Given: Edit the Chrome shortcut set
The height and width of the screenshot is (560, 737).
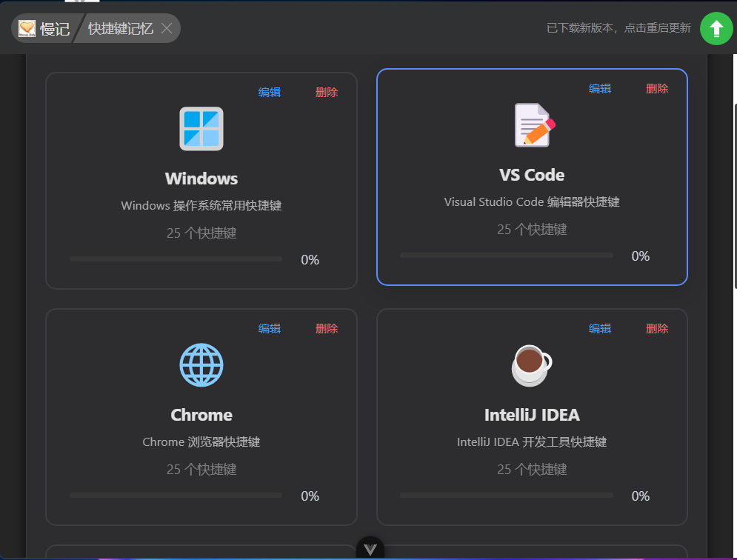Looking at the screenshot, I should (270, 328).
